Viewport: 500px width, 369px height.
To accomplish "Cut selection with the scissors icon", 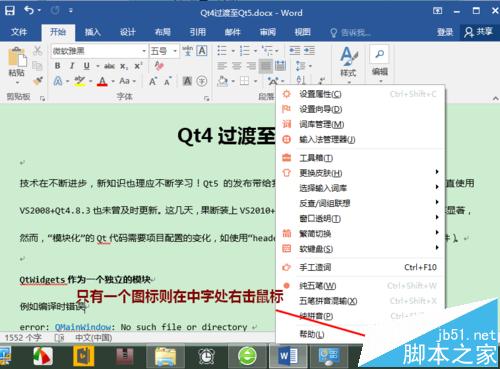I will click(x=37, y=51).
